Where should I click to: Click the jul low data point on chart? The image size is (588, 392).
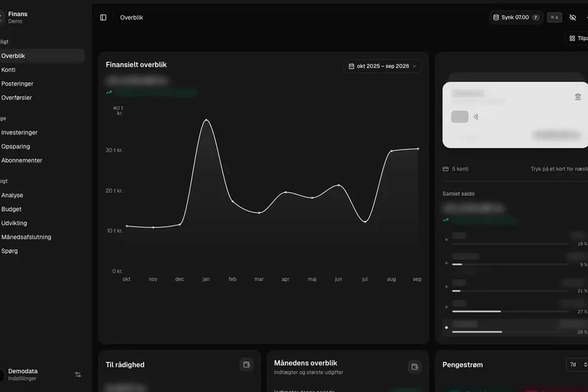pos(365,221)
